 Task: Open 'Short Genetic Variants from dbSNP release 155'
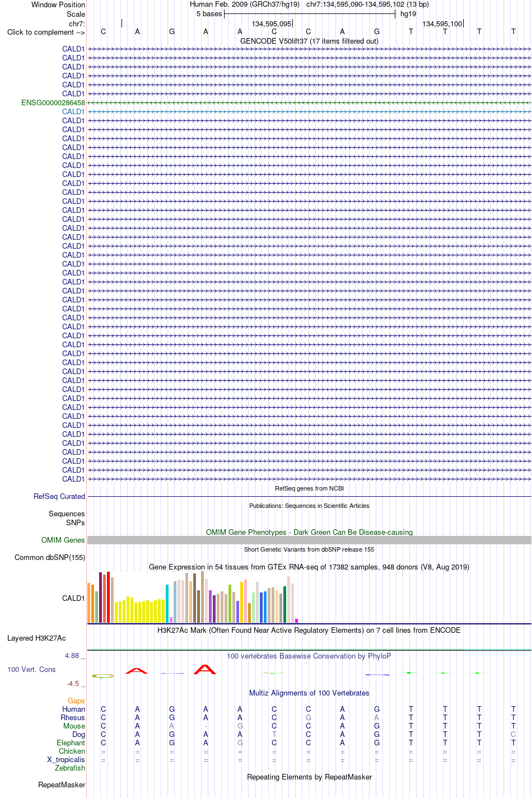(309, 549)
